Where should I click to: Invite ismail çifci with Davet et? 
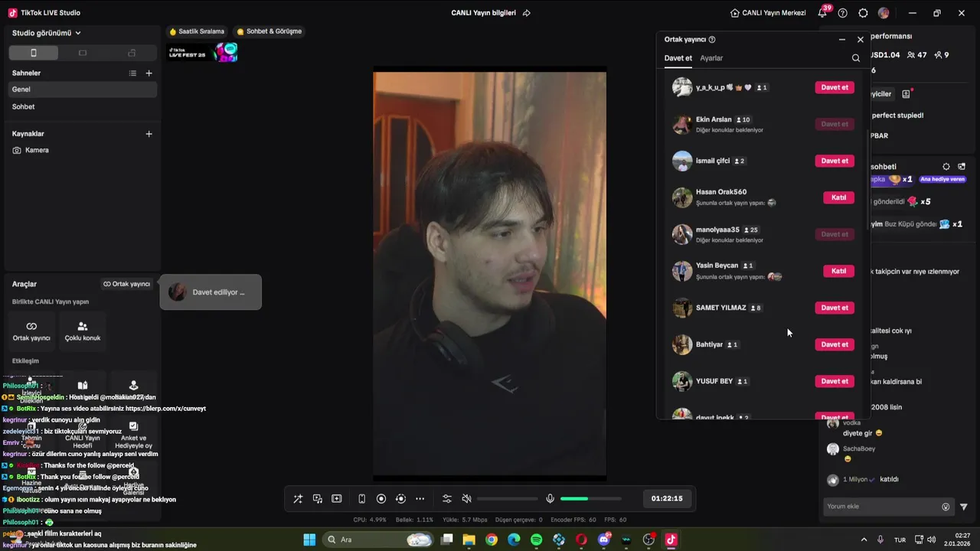point(835,161)
